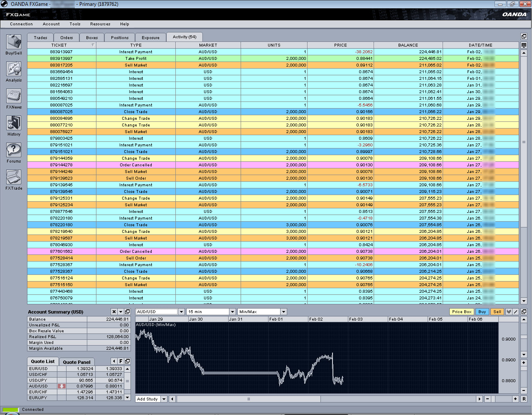Viewport: 532px width, 415px height.
Task: Open the Connection menu
Action: pos(21,24)
